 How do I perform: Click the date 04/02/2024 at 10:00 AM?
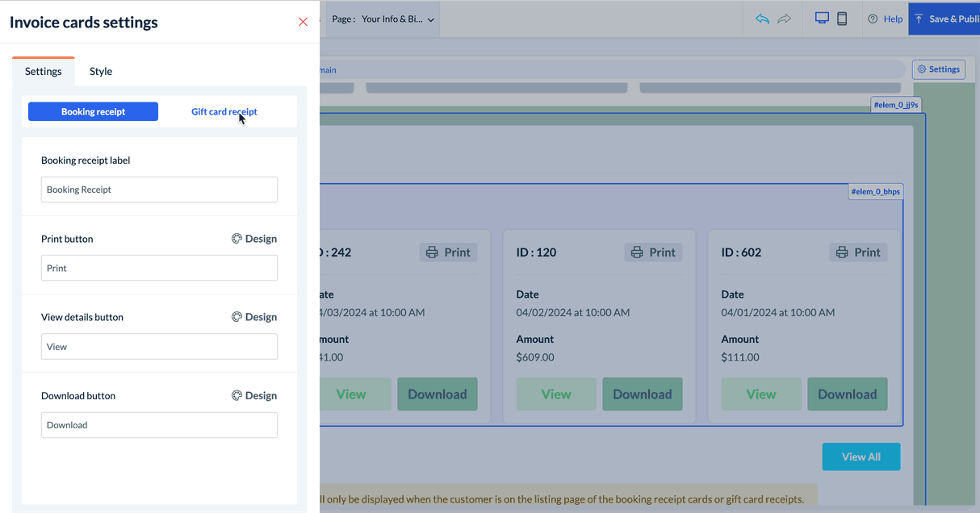(x=573, y=312)
